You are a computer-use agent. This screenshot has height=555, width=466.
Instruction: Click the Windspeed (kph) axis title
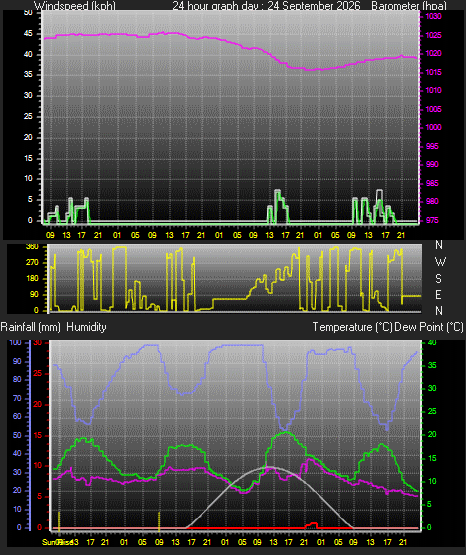coord(75,6)
